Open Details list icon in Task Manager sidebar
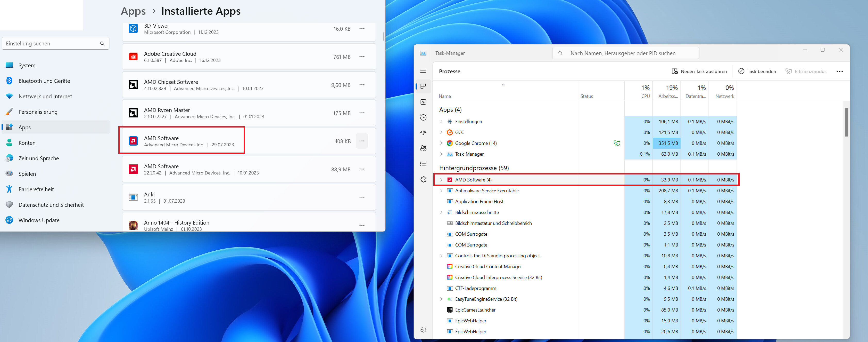Viewport: 868px width, 342px height. 423,164
